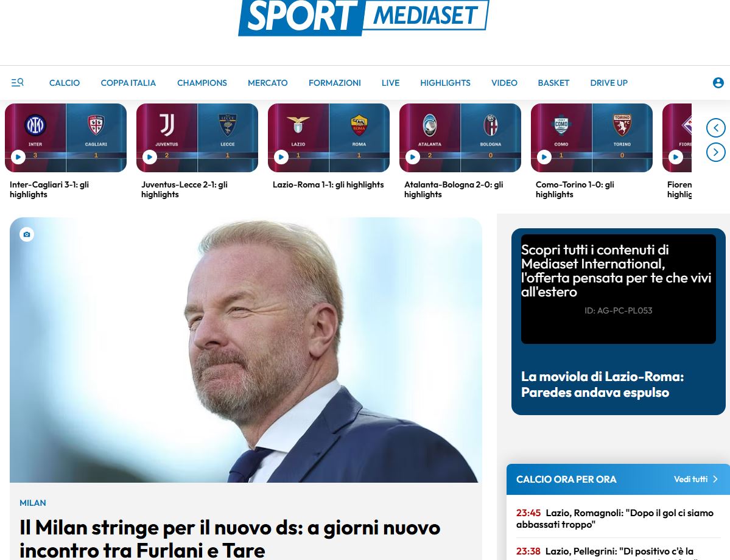730x560 pixels.
Task: Click the photo gallery camera icon
Action: point(27,234)
